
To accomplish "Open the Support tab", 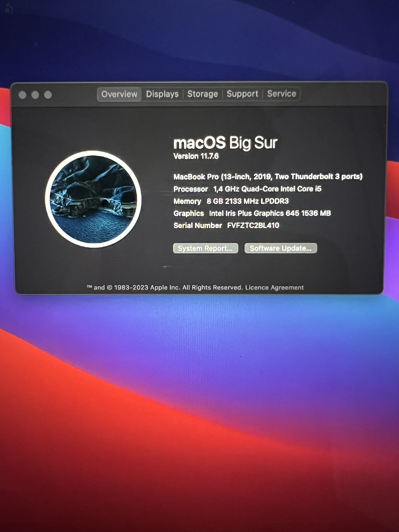I will coord(242,94).
